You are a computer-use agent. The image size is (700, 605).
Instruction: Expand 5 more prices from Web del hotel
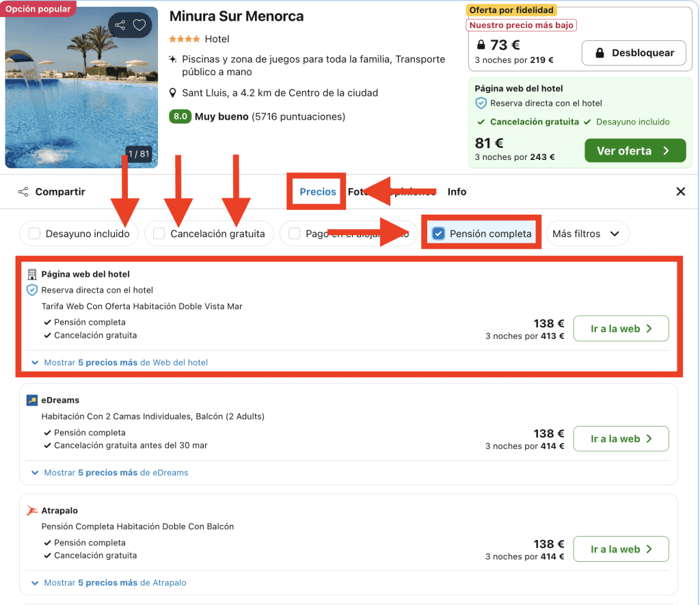click(125, 362)
